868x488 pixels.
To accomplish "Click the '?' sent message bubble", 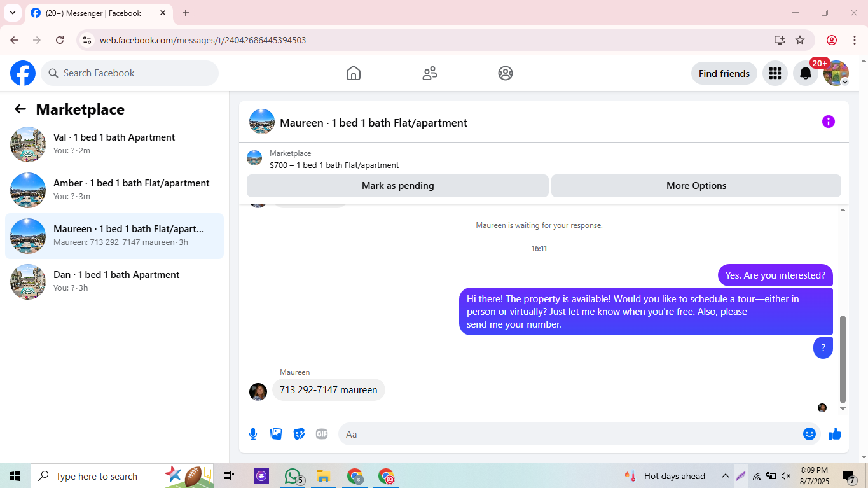I will click(x=823, y=347).
